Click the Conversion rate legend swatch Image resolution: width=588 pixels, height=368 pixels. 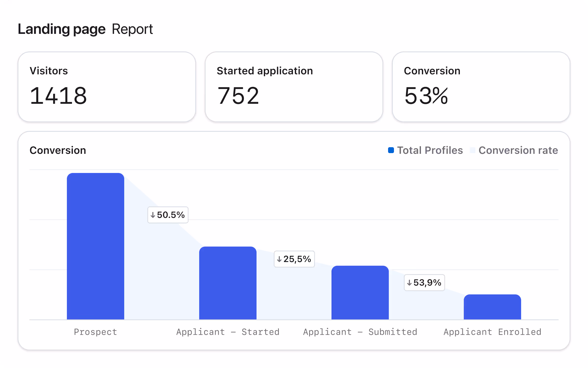click(473, 150)
